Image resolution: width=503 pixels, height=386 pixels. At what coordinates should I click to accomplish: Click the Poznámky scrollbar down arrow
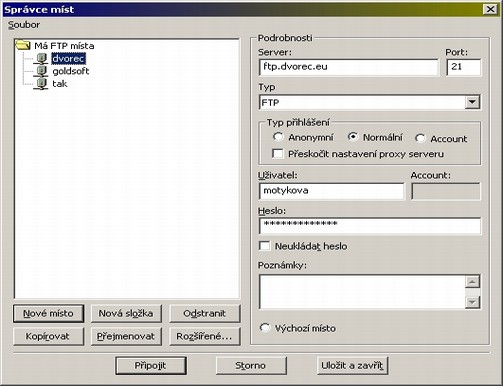pyautogui.click(x=472, y=302)
